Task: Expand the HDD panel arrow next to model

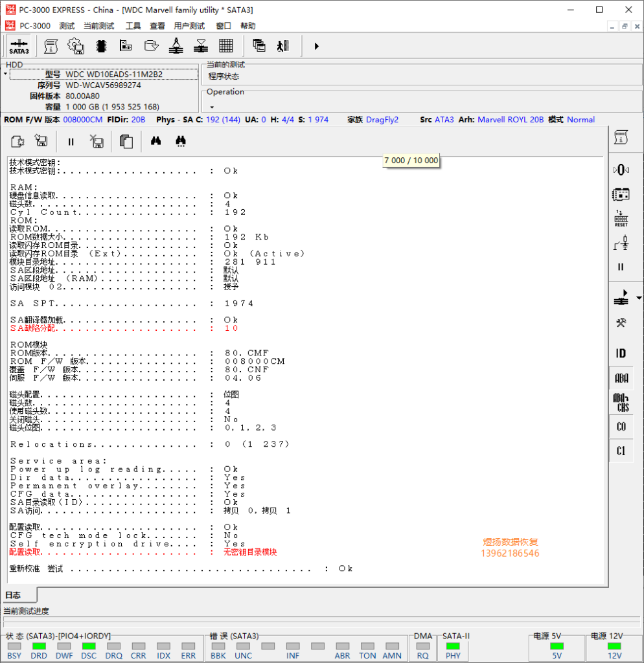Action: [6, 74]
